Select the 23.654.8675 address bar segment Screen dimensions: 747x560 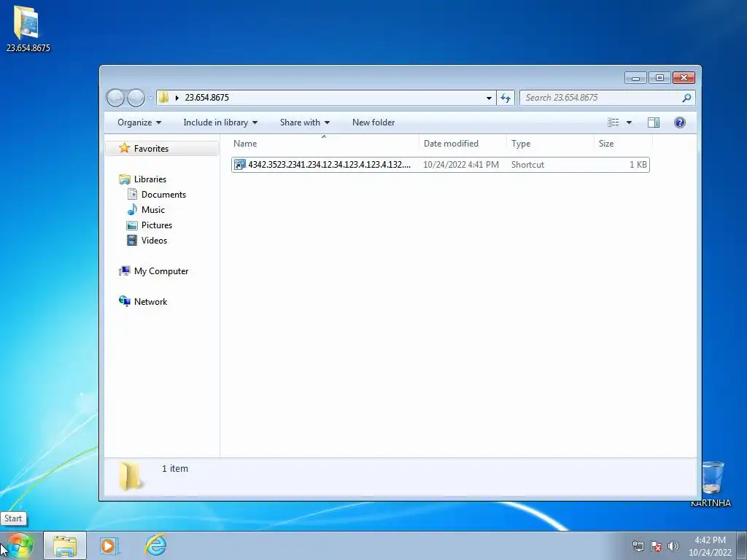pos(206,98)
